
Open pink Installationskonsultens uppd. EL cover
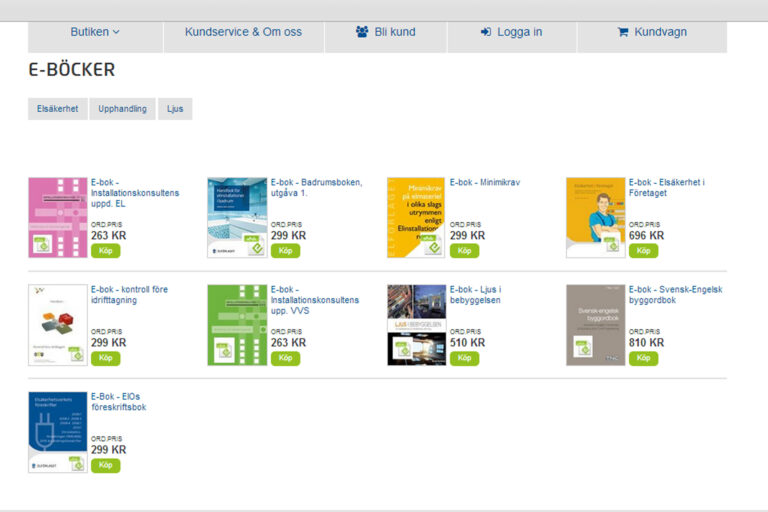point(58,218)
